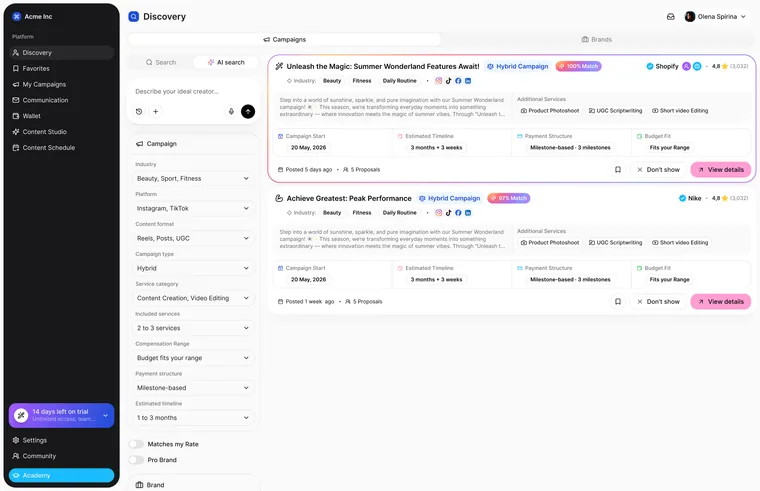Switch to the Brands tab
The width and height of the screenshot is (760, 491).
coord(597,39)
